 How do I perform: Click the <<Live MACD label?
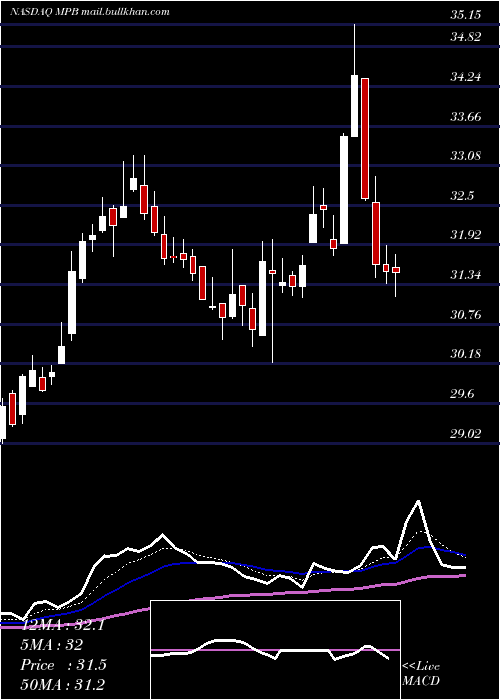click(x=421, y=673)
